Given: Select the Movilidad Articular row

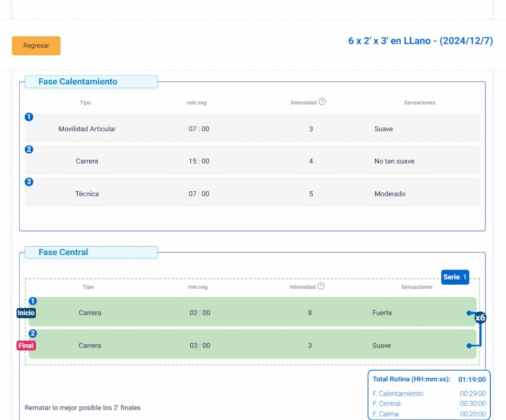Looking at the screenshot, I should [252, 129].
